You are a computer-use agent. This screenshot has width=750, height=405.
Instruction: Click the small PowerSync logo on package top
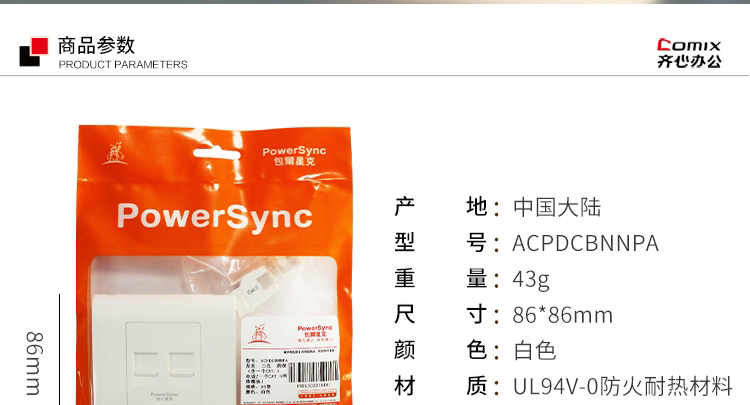pyautogui.click(x=294, y=155)
